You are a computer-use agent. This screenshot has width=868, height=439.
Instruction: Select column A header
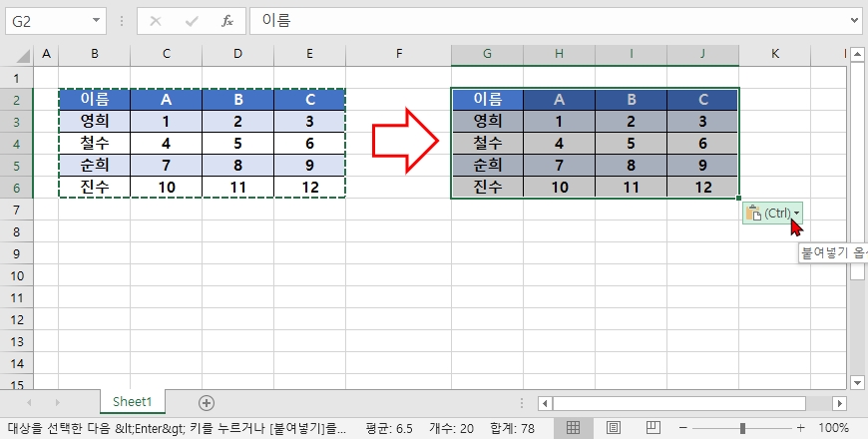coord(46,54)
